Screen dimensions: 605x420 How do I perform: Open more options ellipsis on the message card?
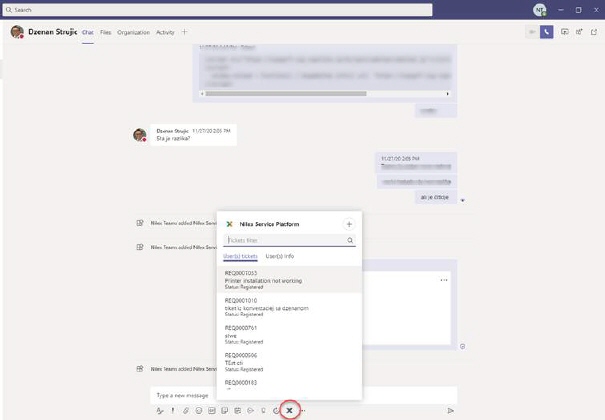pos(444,280)
